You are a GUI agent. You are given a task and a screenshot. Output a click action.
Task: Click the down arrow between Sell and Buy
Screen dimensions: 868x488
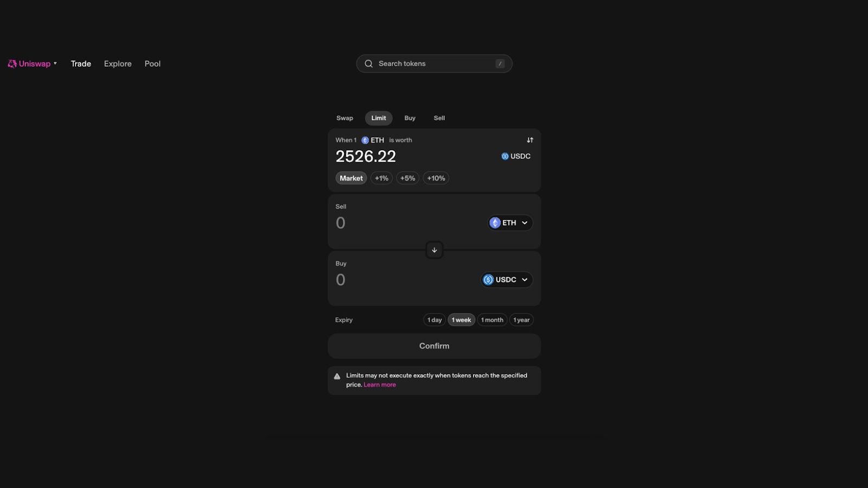tap(434, 250)
